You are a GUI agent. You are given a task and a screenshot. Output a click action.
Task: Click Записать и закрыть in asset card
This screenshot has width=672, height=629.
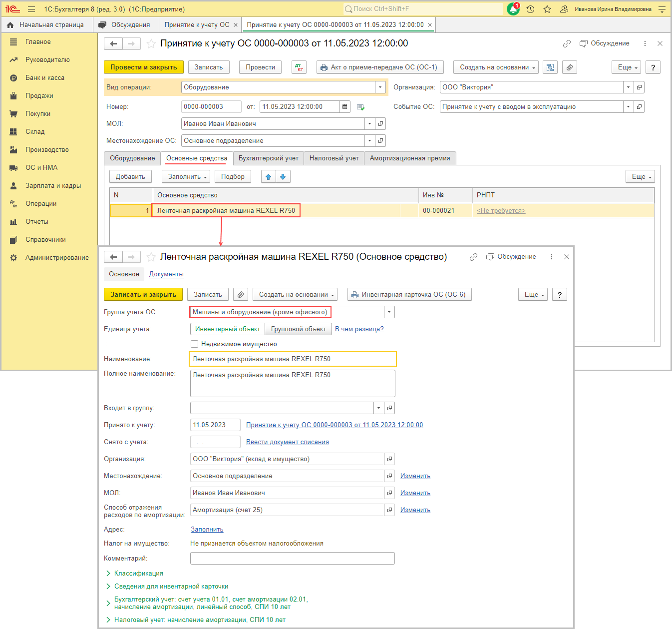pyautogui.click(x=143, y=295)
